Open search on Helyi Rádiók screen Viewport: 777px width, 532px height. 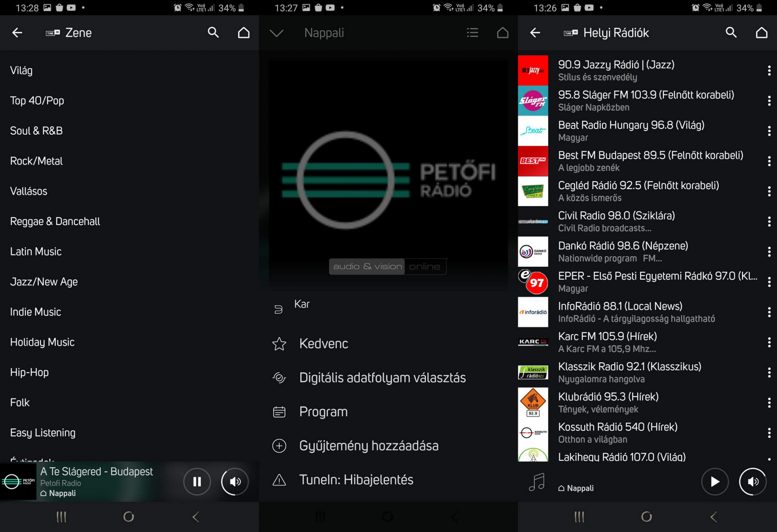731,33
